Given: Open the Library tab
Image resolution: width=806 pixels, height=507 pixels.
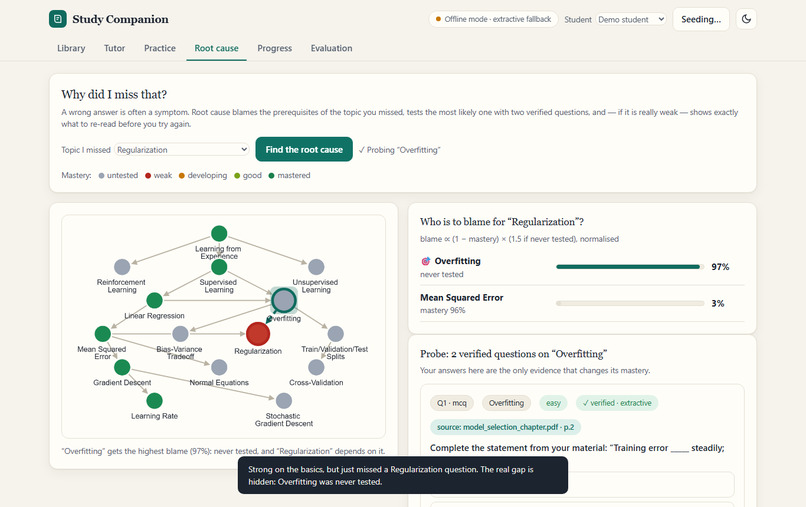Looking at the screenshot, I should tap(71, 48).
